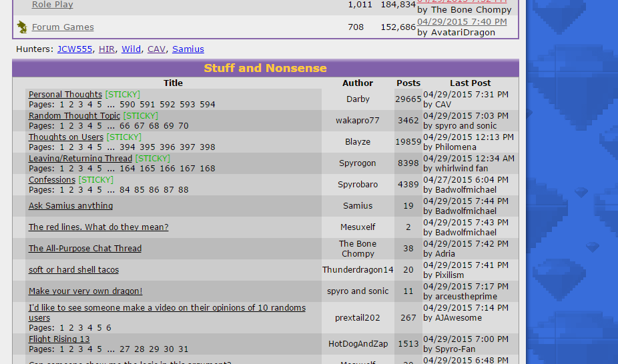Open the Role Play board

point(53,5)
